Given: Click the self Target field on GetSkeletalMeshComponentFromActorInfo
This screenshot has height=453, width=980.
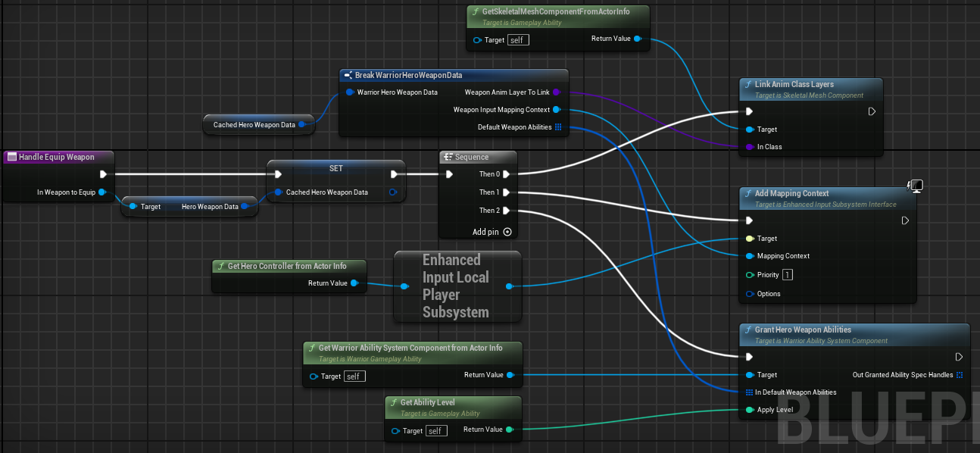Looking at the screenshot, I should [x=518, y=39].
